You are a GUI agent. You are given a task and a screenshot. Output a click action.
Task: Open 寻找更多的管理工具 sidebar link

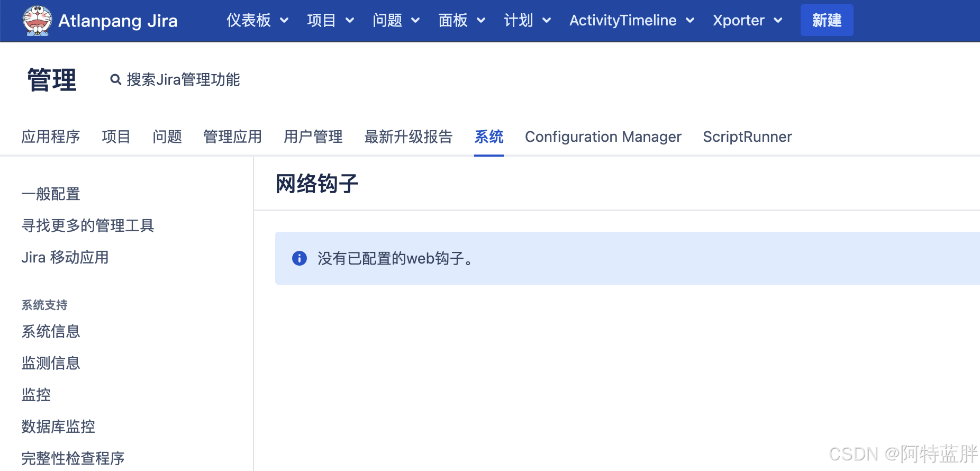[x=88, y=226]
